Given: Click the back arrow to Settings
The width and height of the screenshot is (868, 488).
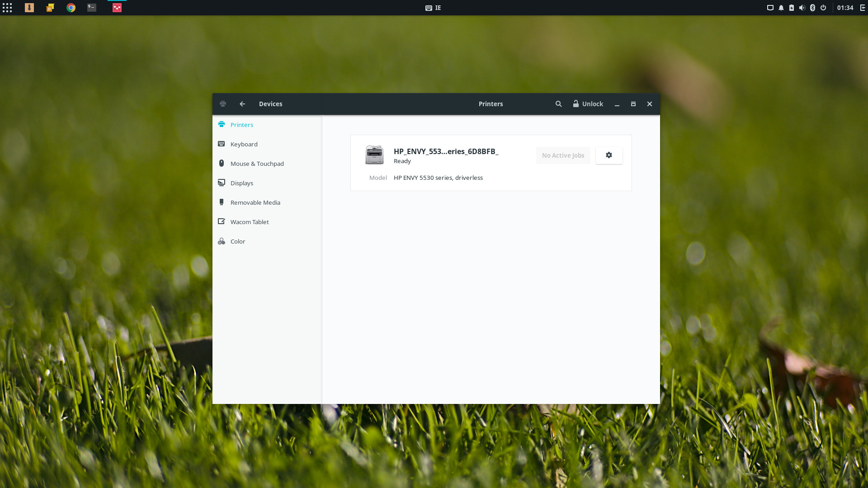Looking at the screenshot, I should pyautogui.click(x=242, y=104).
